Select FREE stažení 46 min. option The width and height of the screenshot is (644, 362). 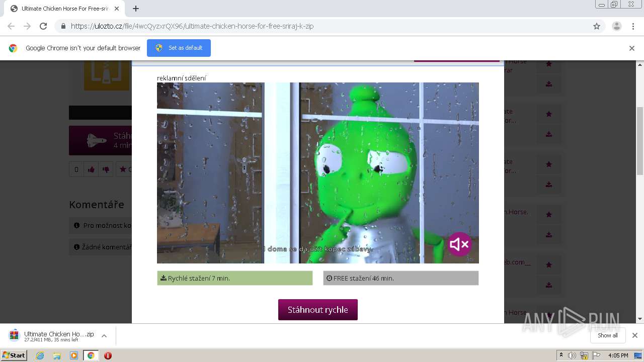pos(401,278)
